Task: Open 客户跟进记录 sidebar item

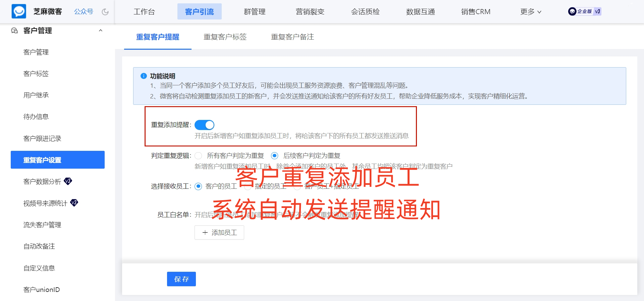Action: click(42, 138)
